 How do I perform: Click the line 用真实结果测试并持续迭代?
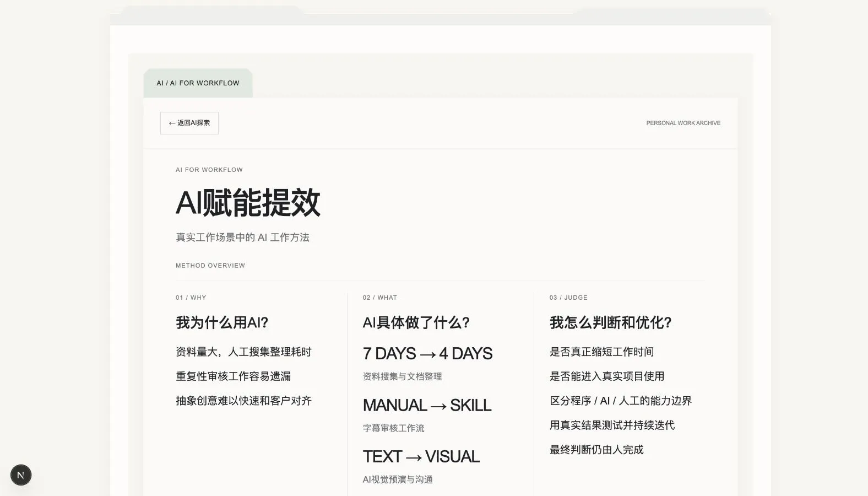(612, 425)
